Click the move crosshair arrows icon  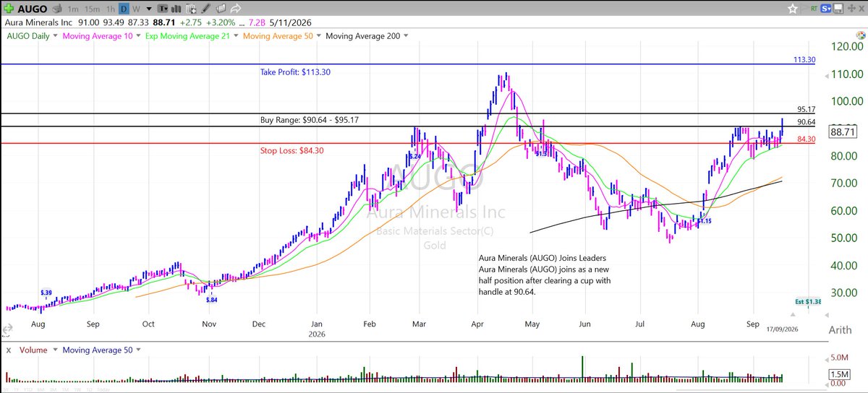click(x=851, y=9)
